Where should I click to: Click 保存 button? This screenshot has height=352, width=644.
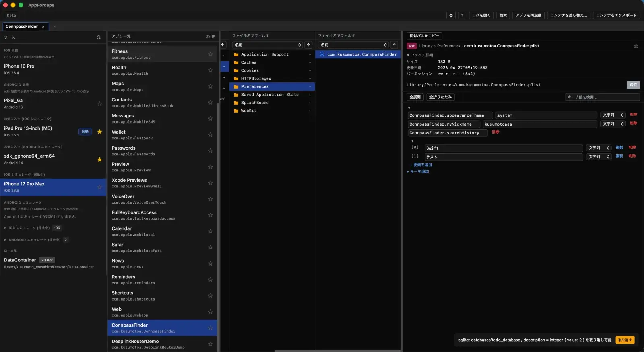[x=634, y=85]
